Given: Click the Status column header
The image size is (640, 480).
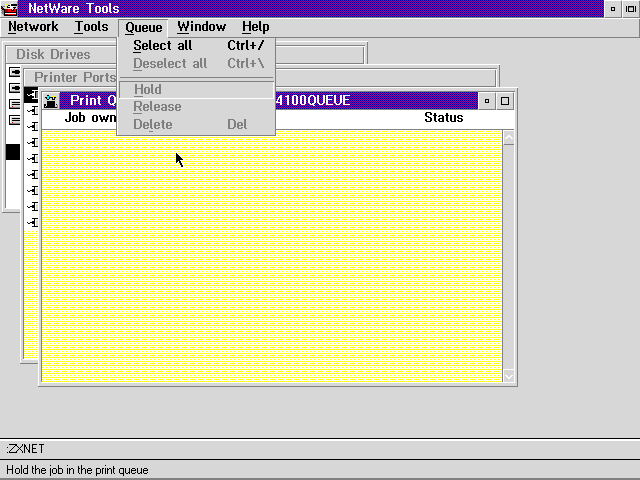Looking at the screenshot, I should click(x=444, y=118).
